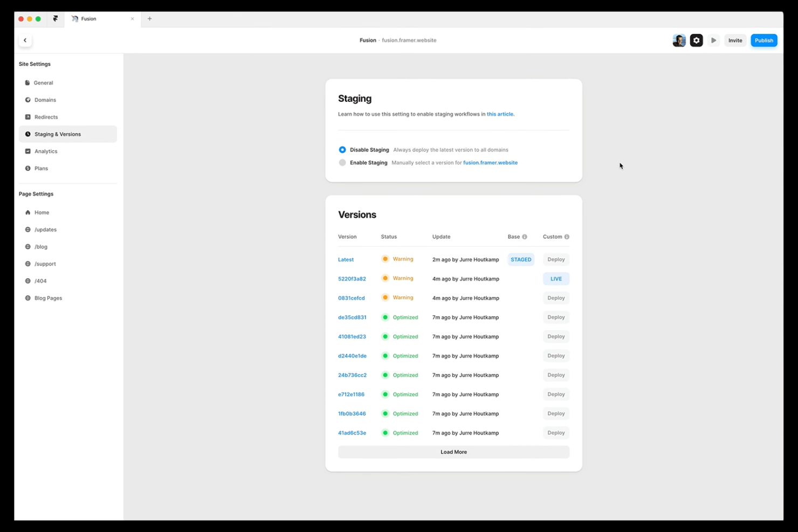Open version 0831cefcd
The width and height of the screenshot is (798, 532).
[351, 298]
